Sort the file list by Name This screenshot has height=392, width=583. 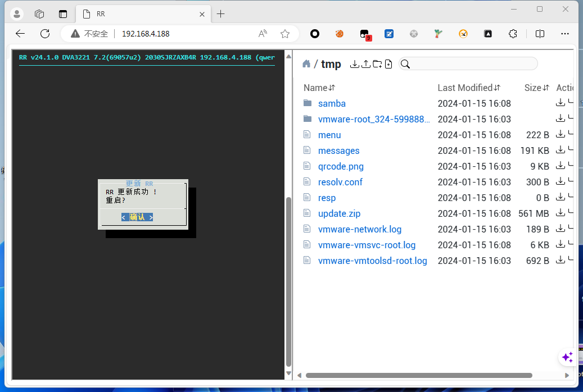pos(319,88)
